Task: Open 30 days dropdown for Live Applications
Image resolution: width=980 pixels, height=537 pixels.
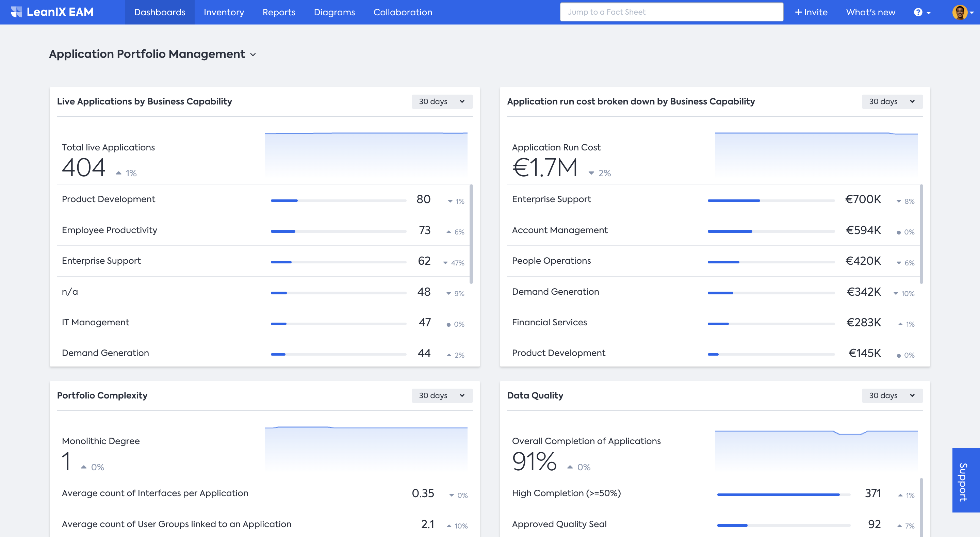Action: [442, 102]
